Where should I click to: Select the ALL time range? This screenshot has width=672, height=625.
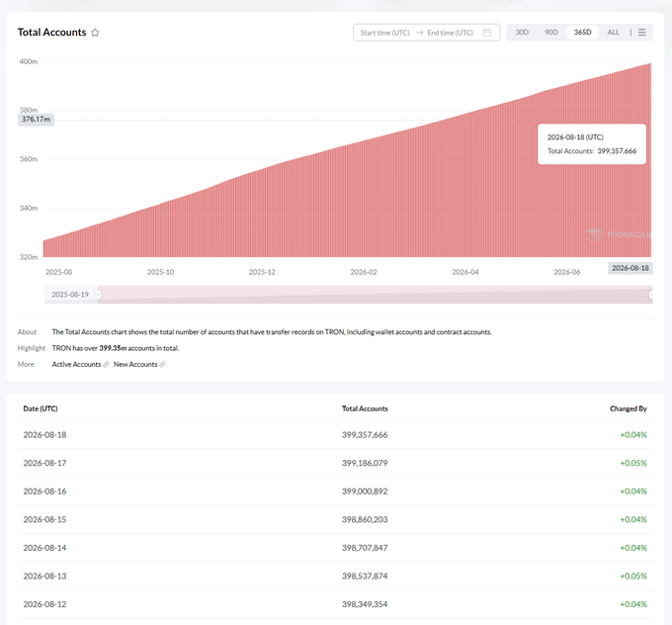[x=613, y=33]
